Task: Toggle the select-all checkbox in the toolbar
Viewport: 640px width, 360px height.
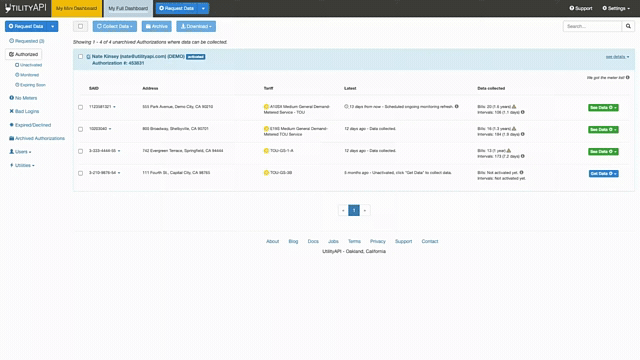Action: tap(80, 26)
